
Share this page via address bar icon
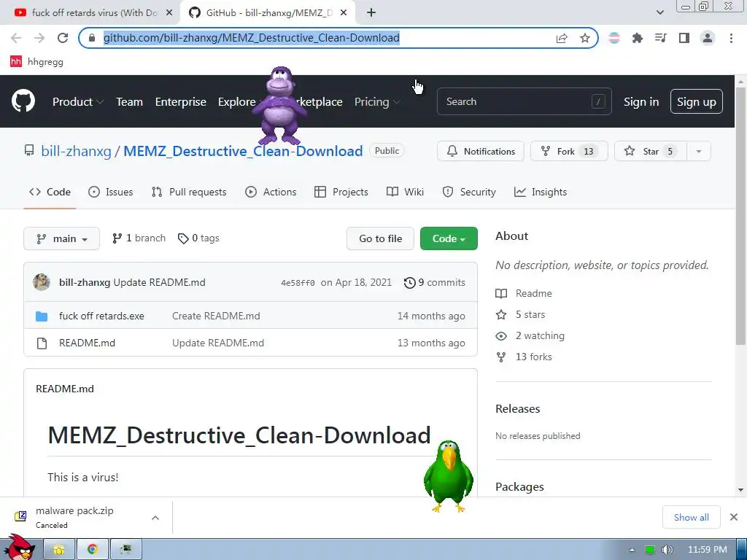click(x=562, y=38)
